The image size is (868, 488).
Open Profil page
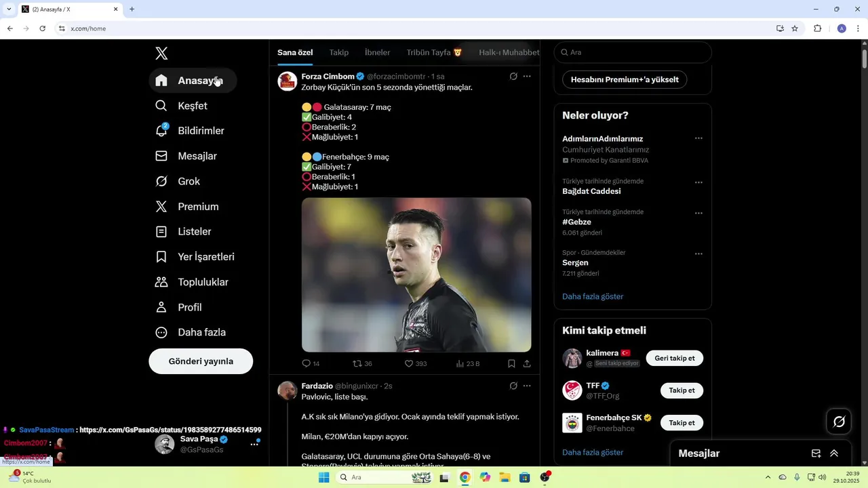(179, 307)
